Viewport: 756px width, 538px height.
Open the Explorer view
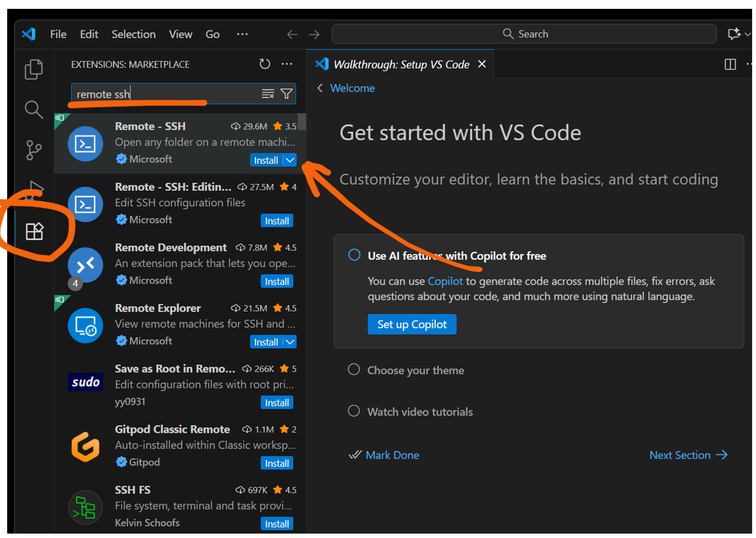point(33,69)
